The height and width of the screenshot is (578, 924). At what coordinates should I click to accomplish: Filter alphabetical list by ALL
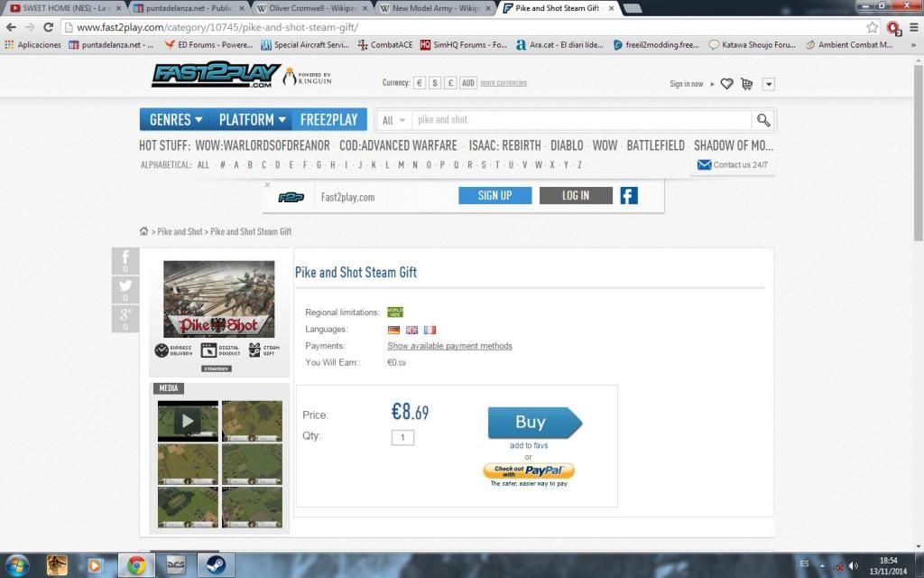coord(203,165)
